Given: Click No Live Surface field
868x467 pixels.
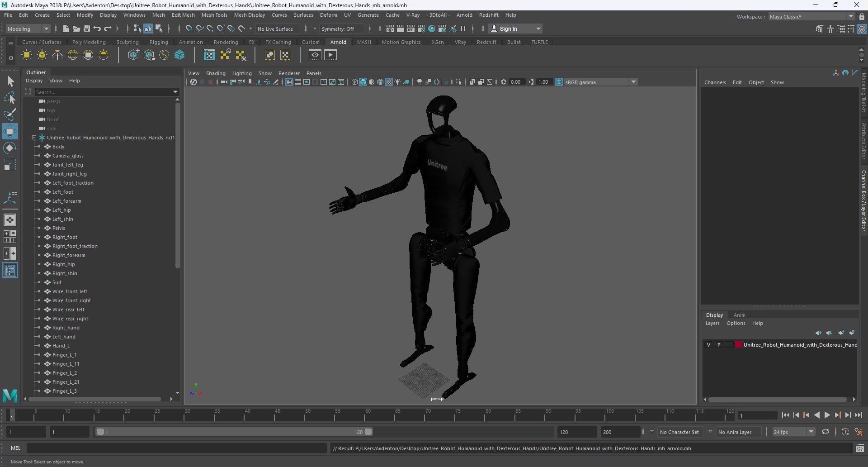Looking at the screenshot, I should [x=277, y=29].
